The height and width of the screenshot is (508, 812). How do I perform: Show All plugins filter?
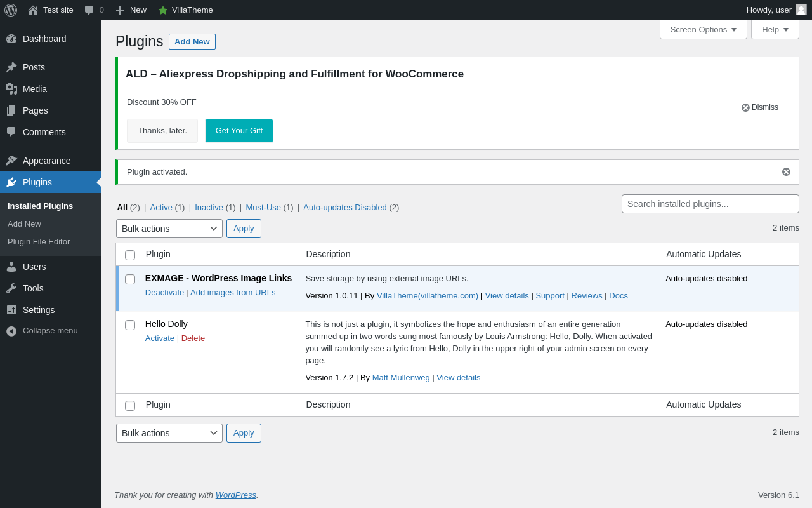click(122, 207)
